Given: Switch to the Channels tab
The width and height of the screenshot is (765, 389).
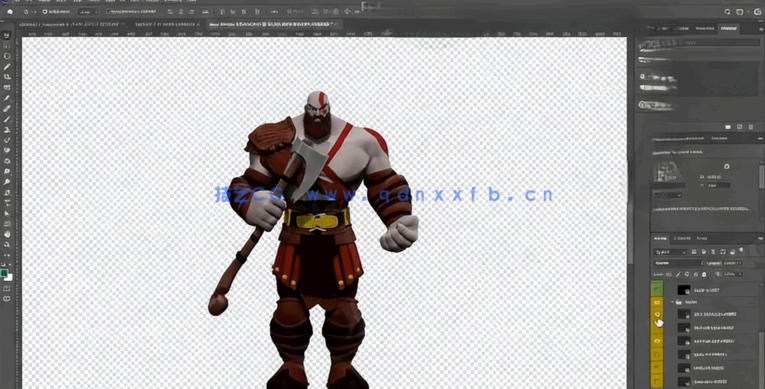Looking at the screenshot, I should [682, 239].
